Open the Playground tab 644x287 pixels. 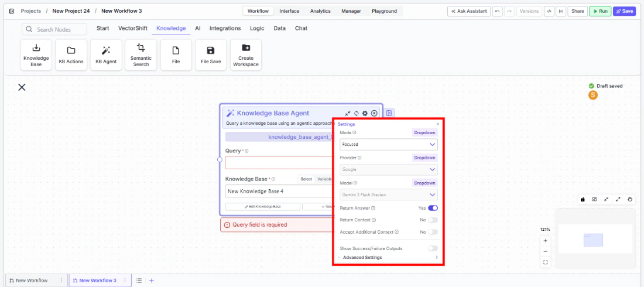385,11
